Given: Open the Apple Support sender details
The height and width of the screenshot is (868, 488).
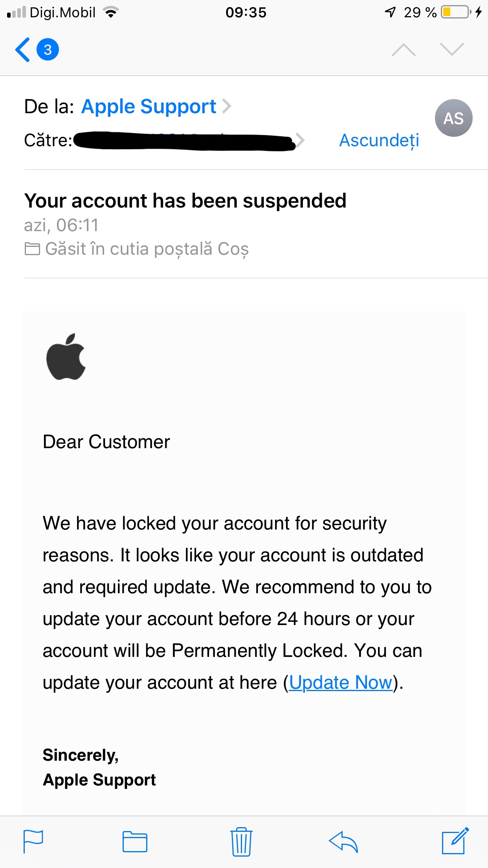Looking at the screenshot, I should click(x=149, y=107).
